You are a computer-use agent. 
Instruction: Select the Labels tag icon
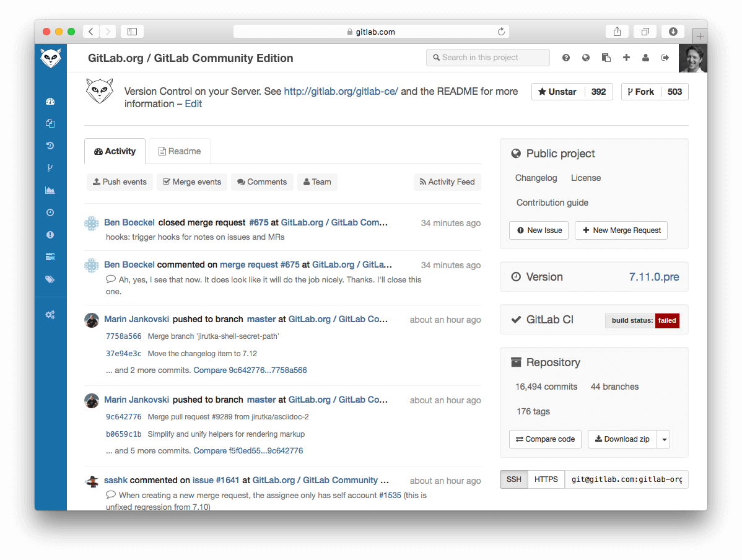click(x=51, y=279)
